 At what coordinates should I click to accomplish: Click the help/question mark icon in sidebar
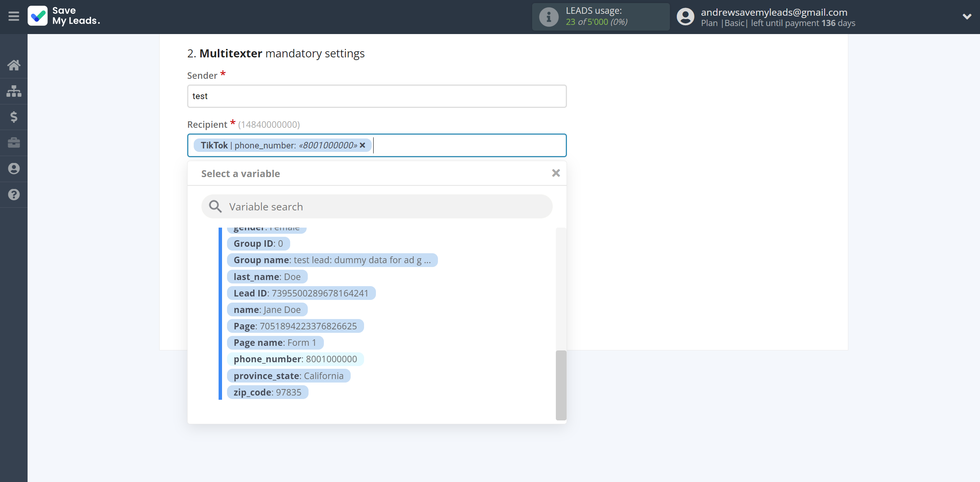coord(14,194)
